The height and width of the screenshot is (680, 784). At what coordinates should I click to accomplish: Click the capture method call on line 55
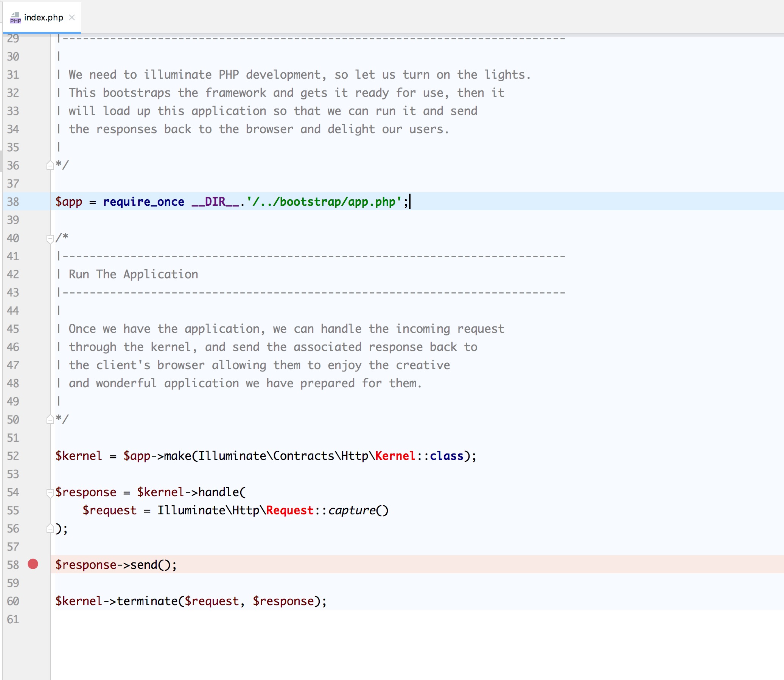352,511
